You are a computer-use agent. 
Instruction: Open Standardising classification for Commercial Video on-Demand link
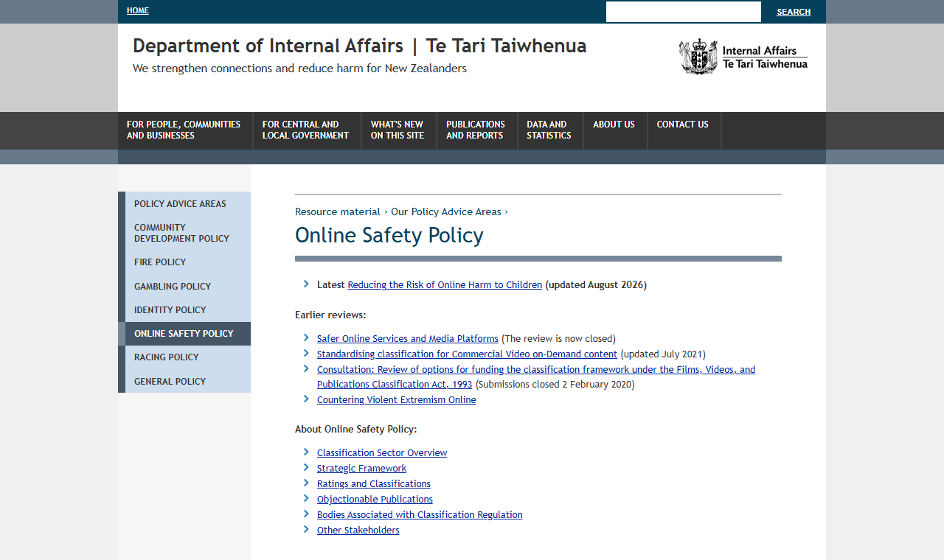[467, 354]
